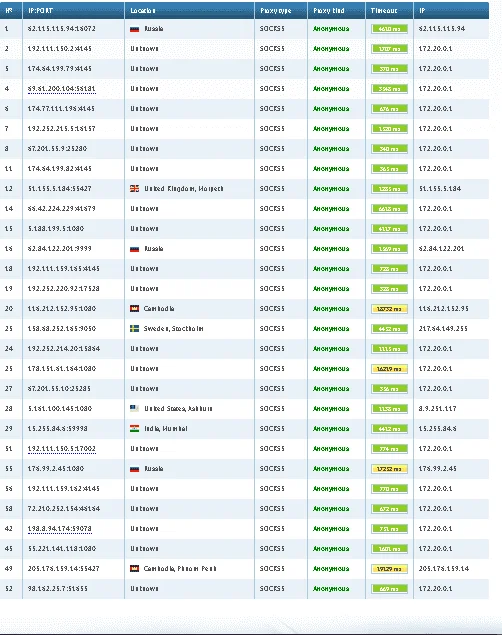
Task: Click the United States flag icon
Action: click(134, 408)
